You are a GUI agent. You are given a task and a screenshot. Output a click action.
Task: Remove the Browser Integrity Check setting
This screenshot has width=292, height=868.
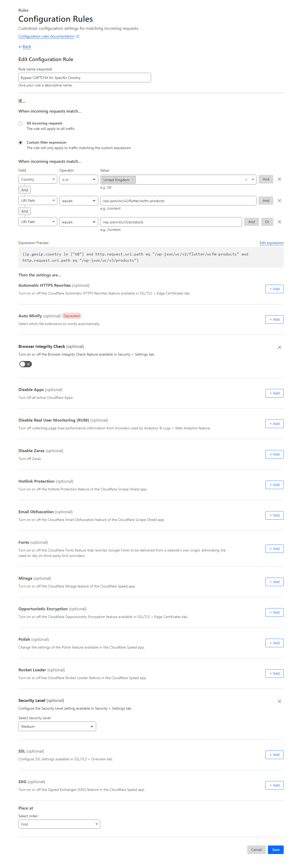tap(279, 347)
